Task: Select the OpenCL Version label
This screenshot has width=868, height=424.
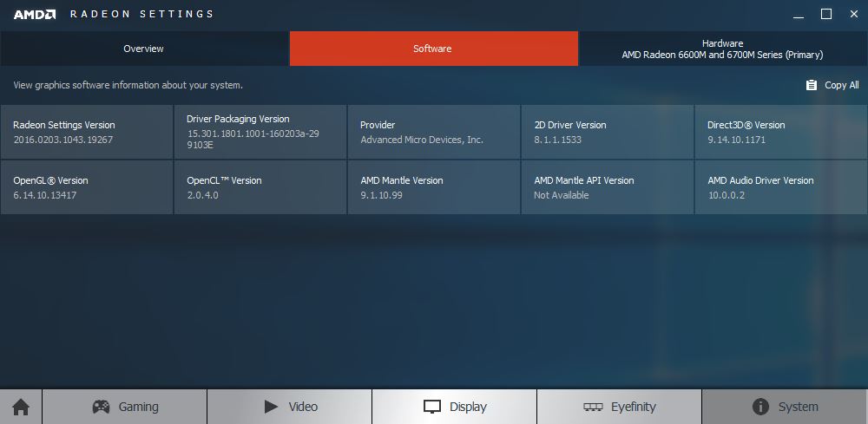Action: point(224,180)
